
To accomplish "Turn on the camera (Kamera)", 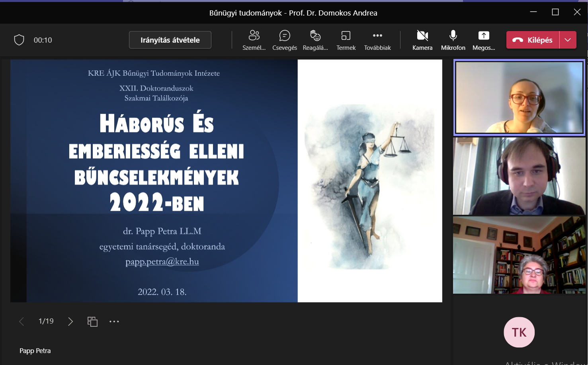I will pyautogui.click(x=422, y=40).
